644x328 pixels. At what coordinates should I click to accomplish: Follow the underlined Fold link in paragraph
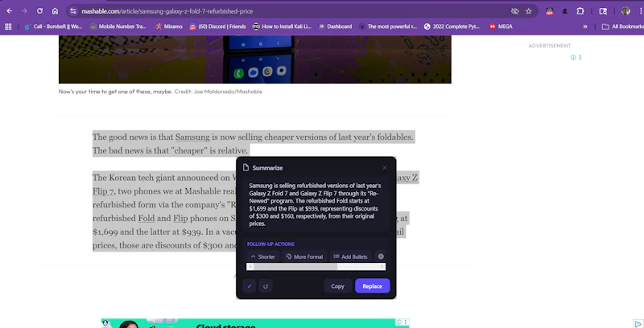[x=147, y=218]
